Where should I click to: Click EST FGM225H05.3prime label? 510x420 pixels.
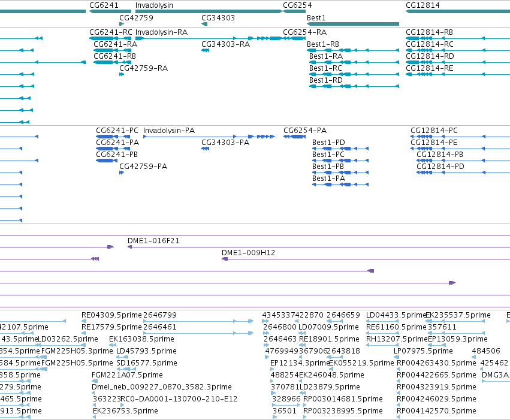point(77,351)
